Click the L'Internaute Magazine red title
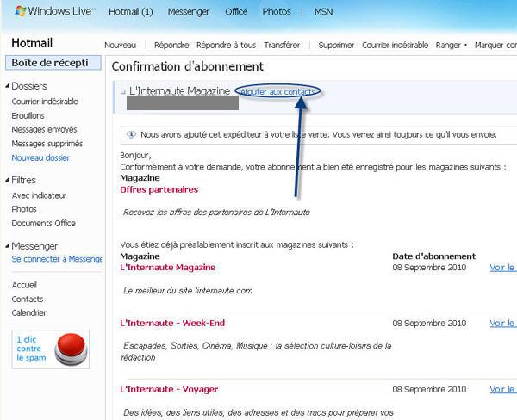The width and height of the screenshot is (517, 420). [x=168, y=267]
